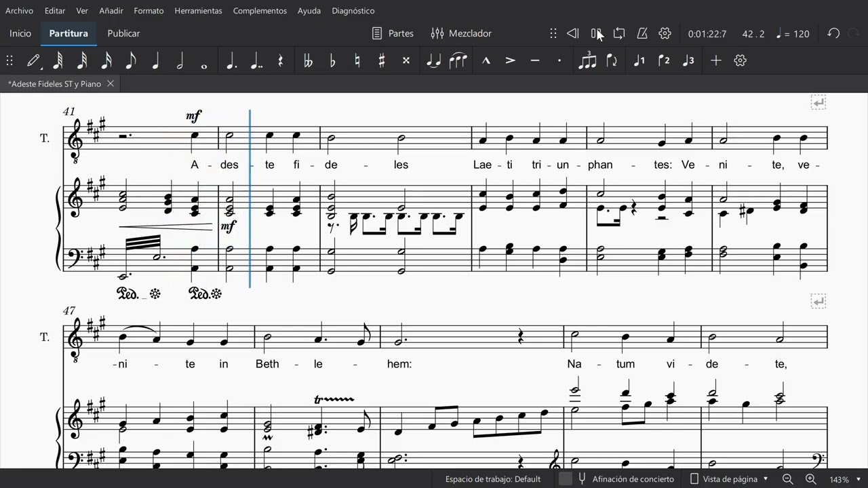Select 32nd note duration

(82, 60)
